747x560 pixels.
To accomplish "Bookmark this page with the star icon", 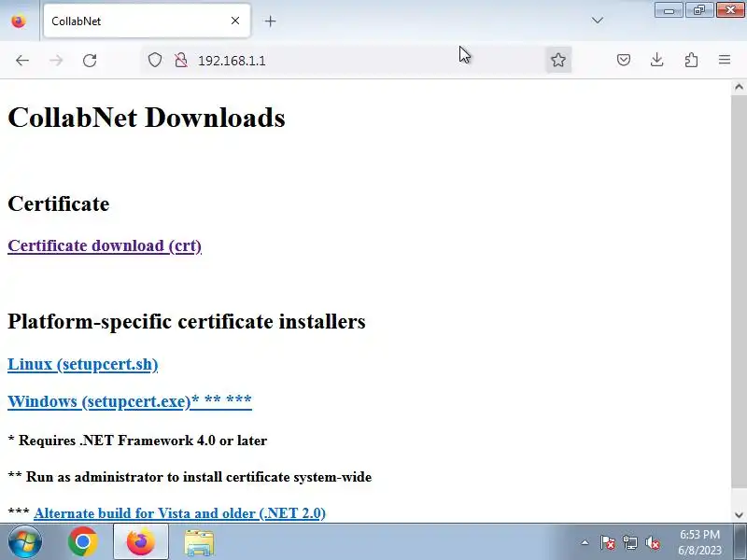I will pos(557,60).
